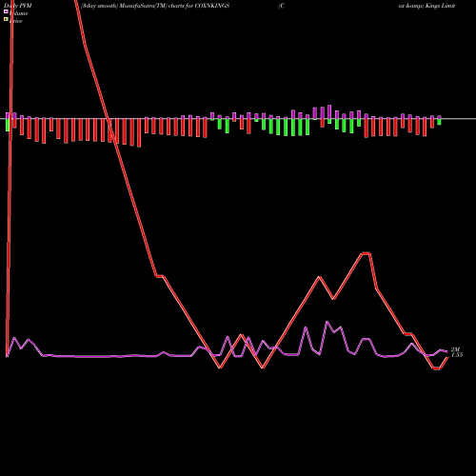Click the MunafaSutra charts title text
476x476 pixels.
click(x=155, y=6)
